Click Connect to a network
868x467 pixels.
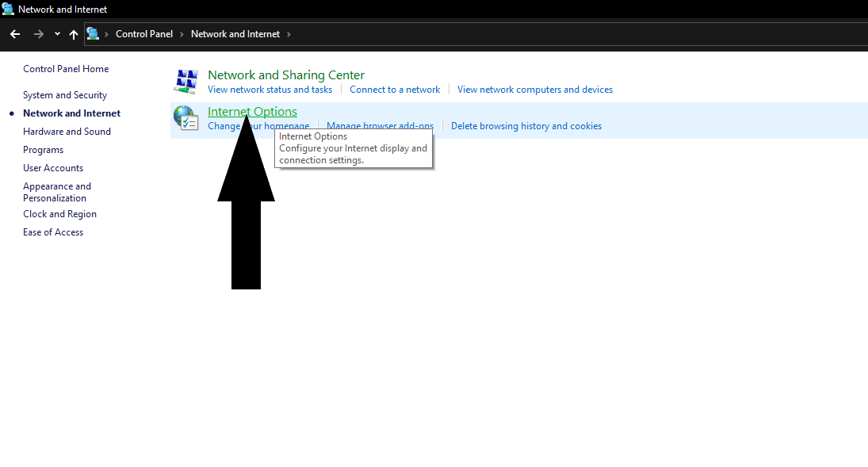(395, 89)
